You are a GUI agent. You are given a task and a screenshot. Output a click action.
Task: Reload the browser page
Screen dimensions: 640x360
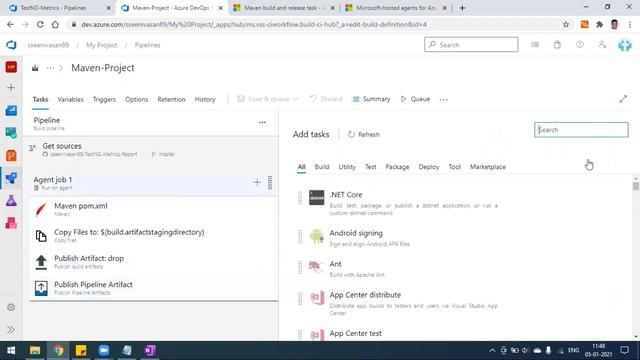click(40, 24)
